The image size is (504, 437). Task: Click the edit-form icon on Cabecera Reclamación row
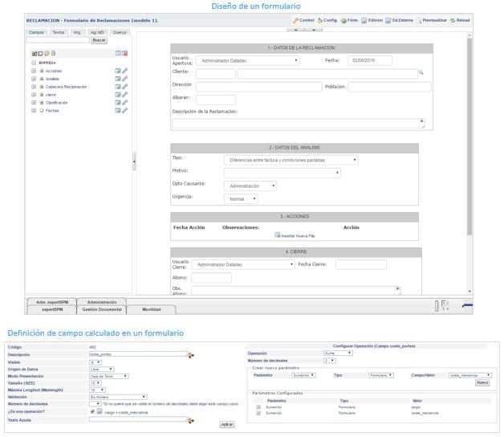[x=118, y=87]
